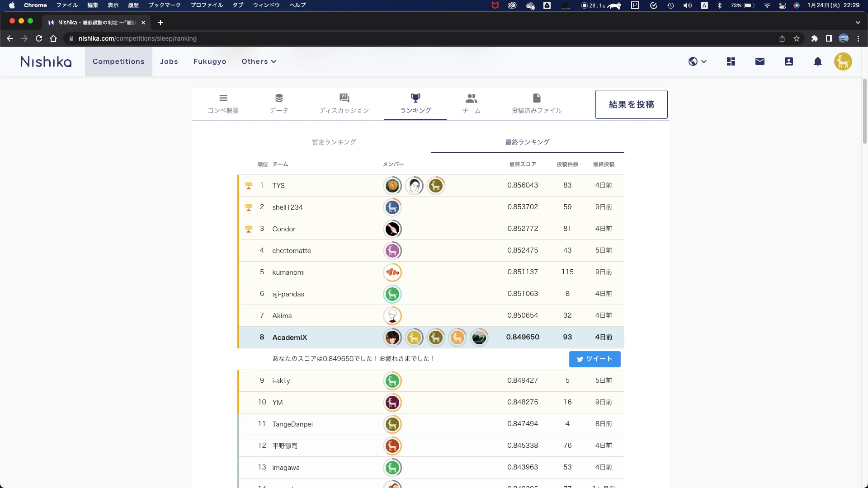Click fourth AcademiX member avatar
Image resolution: width=868 pixels, height=488 pixels.
tap(458, 338)
